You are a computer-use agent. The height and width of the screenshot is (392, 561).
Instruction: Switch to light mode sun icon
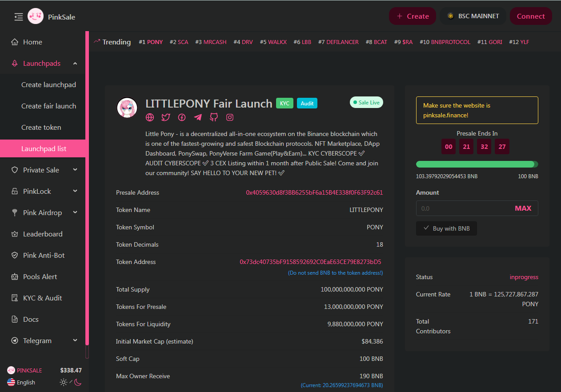point(64,382)
